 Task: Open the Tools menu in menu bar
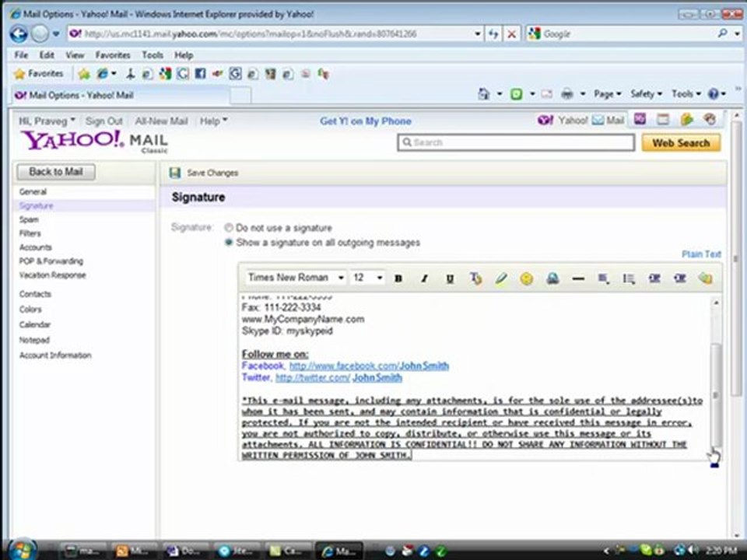click(153, 55)
